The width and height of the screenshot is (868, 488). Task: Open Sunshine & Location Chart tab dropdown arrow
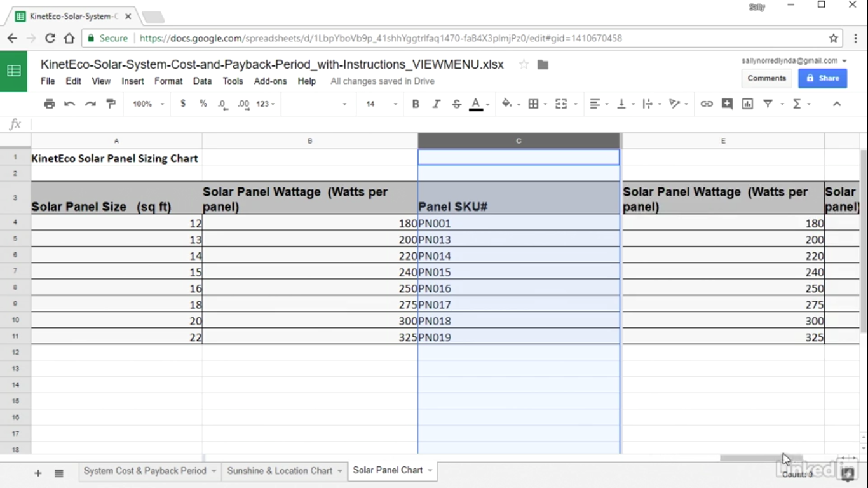[340, 471]
